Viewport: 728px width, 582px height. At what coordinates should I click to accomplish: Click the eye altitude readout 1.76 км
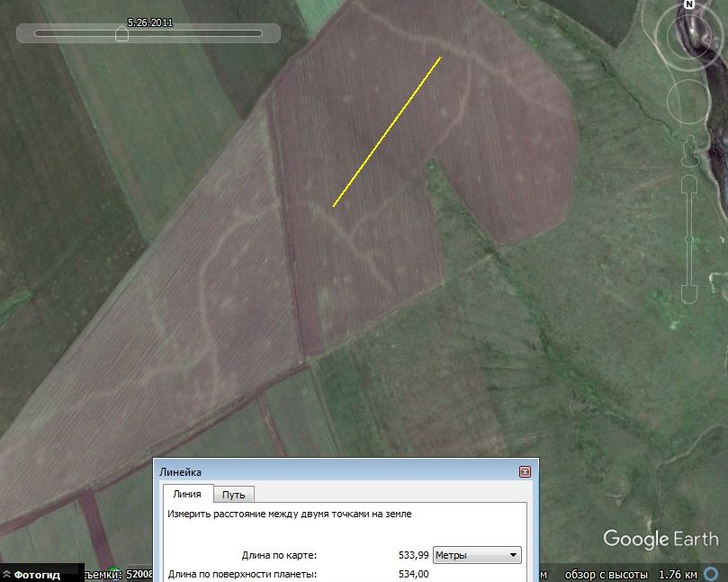pyautogui.click(x=676, y=574)
